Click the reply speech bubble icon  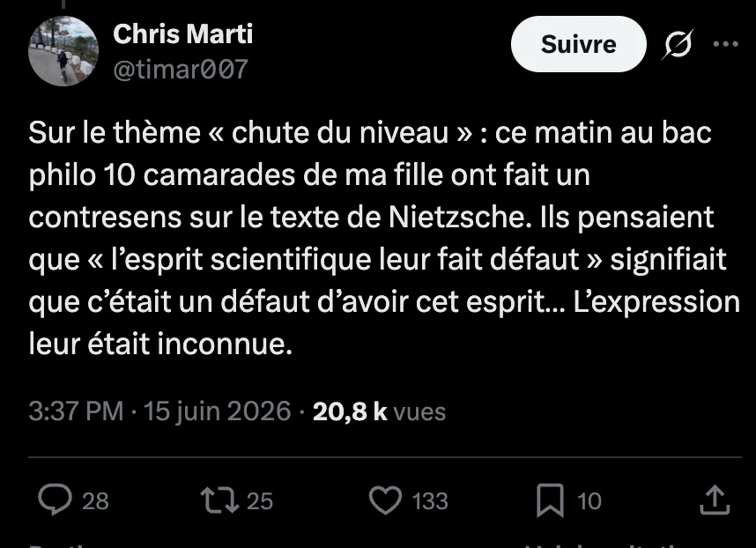[55, 500]
